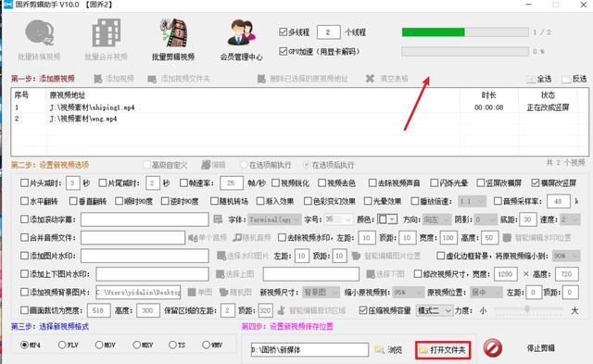
Task: Click the 添加滚动字幕 text input
Action: [145, 220]
